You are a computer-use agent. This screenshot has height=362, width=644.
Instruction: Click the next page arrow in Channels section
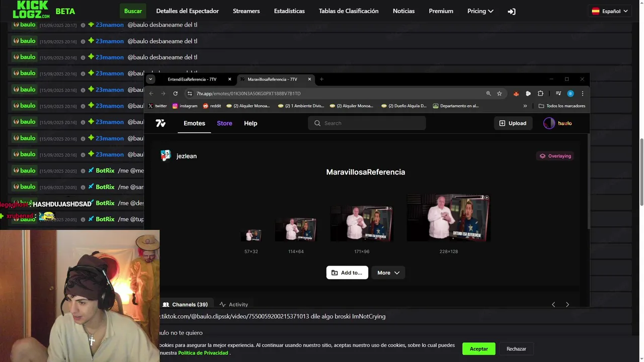point(568,304)
